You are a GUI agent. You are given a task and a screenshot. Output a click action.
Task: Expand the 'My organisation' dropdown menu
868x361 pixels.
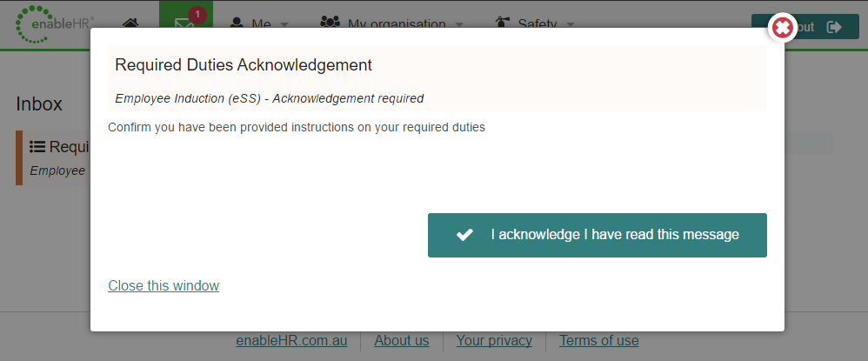392,24
